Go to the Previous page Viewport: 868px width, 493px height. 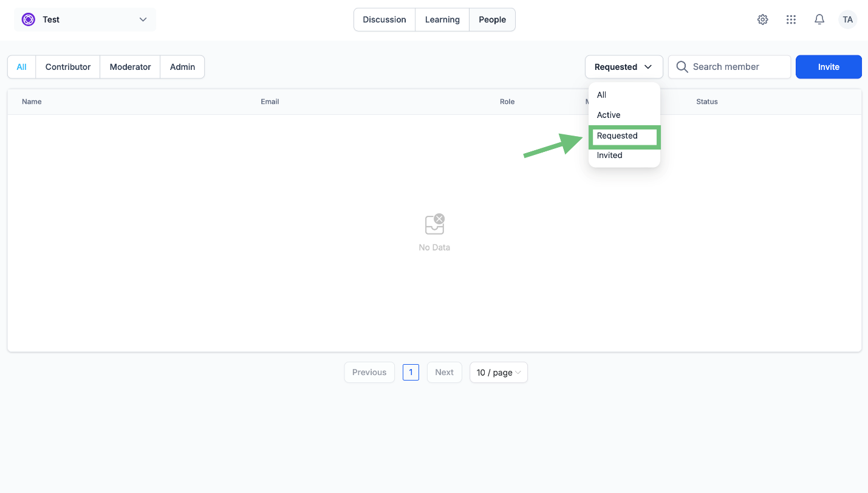(x=369, y=372)
